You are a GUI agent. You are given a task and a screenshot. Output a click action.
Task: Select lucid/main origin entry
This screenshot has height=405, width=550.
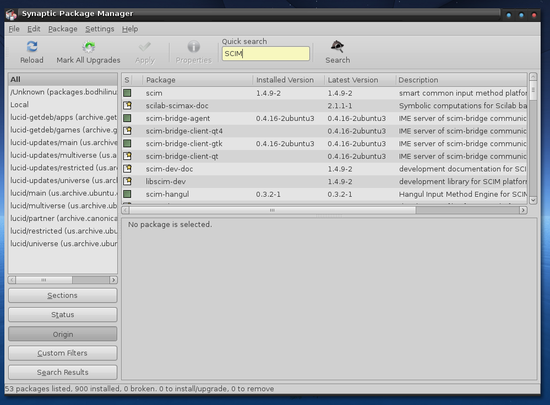(63, 193)
